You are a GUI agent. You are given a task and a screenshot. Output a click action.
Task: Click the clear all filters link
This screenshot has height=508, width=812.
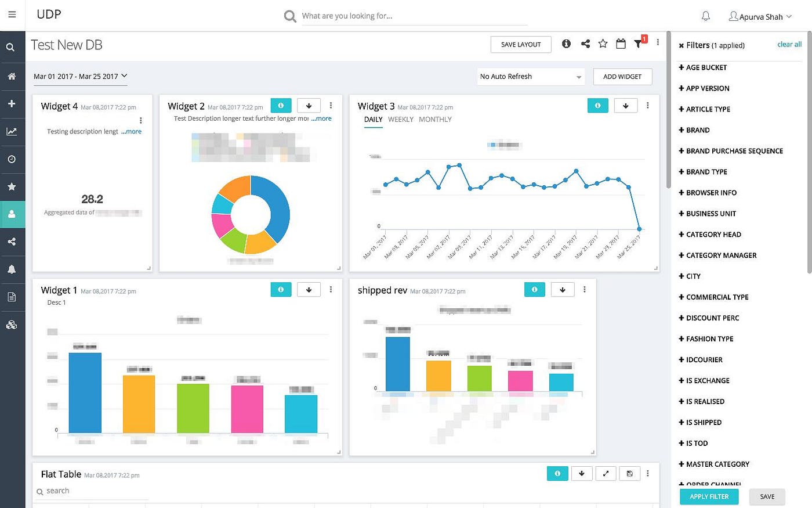click(789, 44)
